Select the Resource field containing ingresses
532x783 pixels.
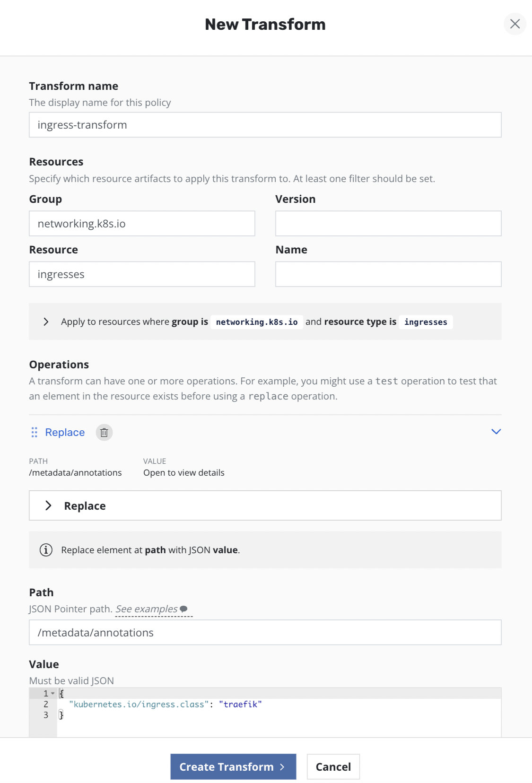142,274
